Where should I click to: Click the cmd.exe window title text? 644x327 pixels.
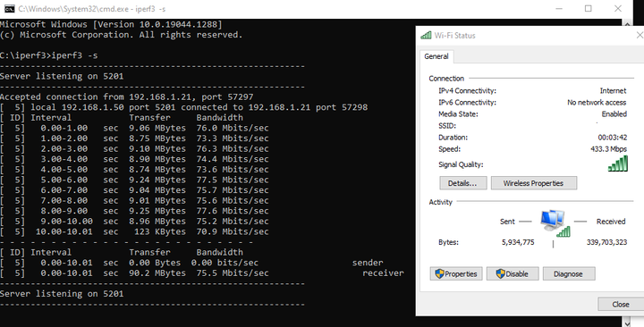point(92,9)
